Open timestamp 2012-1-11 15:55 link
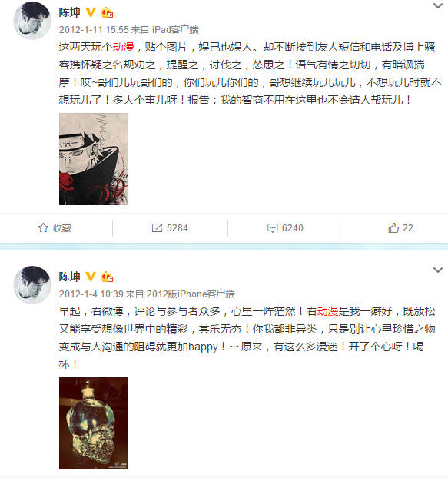The image size is (448, 481). pos(94,30)
